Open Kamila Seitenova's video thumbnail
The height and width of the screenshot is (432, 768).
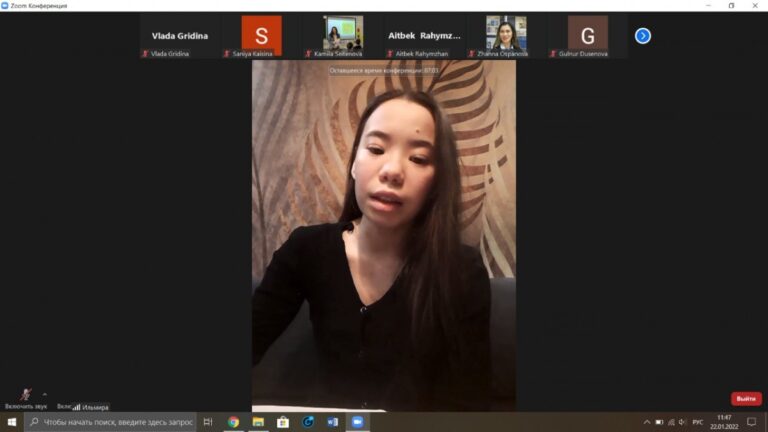(343, 33)
